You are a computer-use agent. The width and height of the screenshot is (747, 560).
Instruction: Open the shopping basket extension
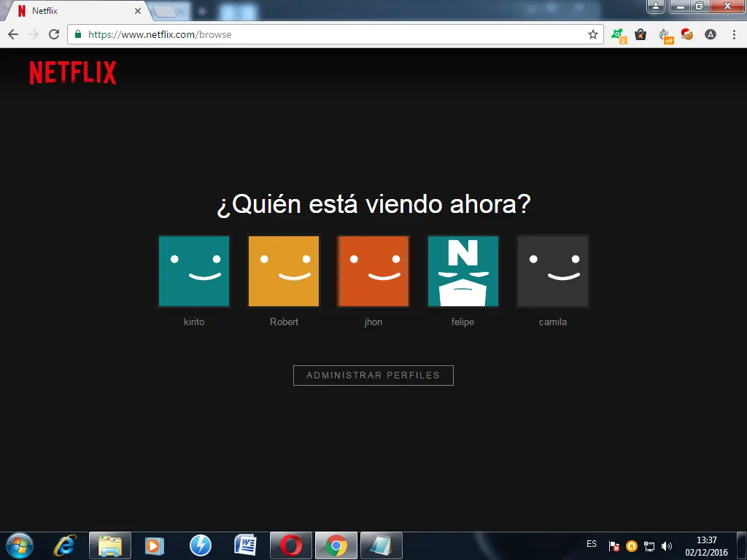coord(640,35)
